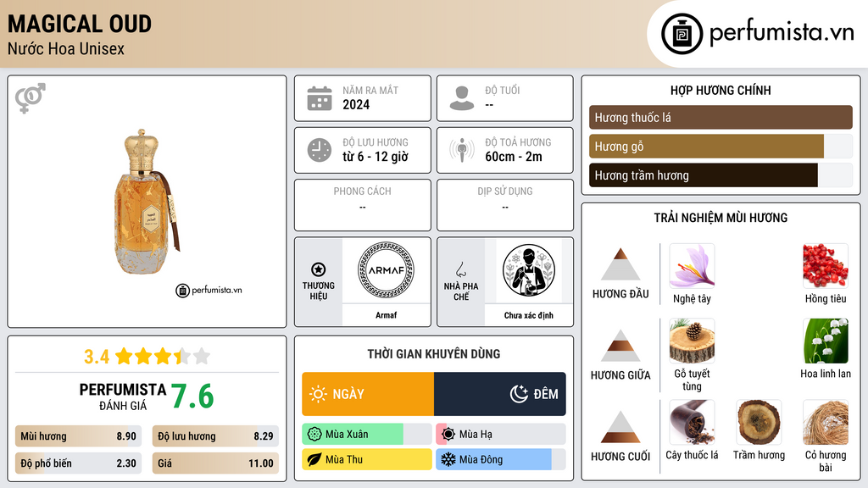Viewport: 868px width, 488px height.
Task: Click the Hợp hương chính heading
Action: [x=721, y=90]
